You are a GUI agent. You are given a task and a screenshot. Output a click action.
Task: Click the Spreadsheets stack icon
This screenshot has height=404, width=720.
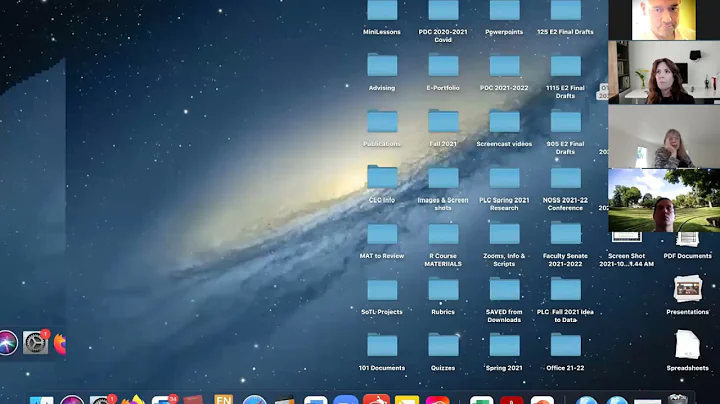(687, 344)
